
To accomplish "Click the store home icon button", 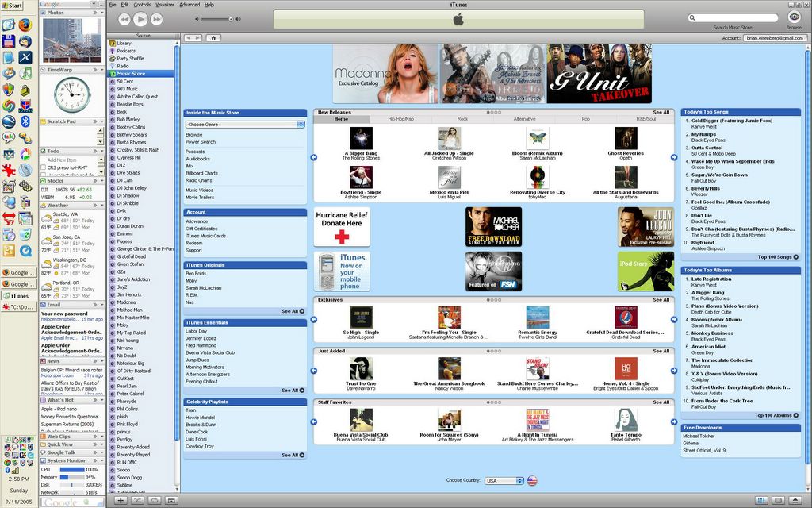I will point(213,38).
